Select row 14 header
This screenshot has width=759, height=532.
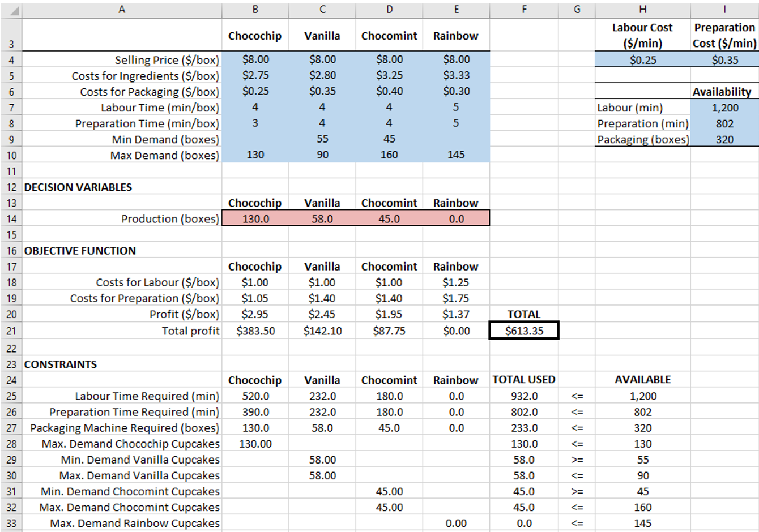[11, 219]
